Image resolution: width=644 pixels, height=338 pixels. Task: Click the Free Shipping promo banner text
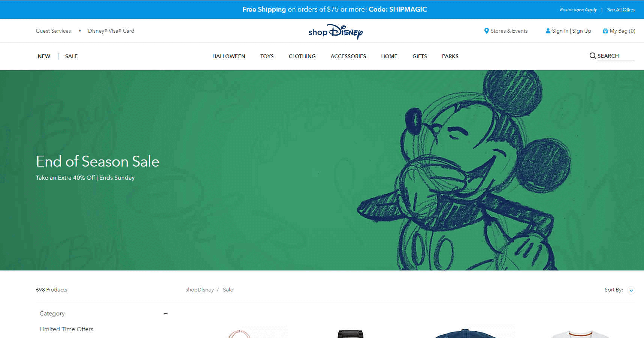pos(335,9)
